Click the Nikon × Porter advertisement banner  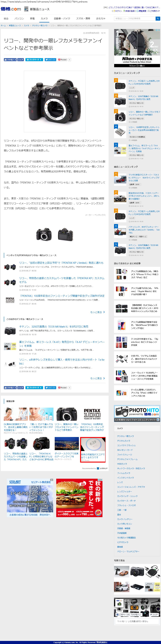(137, 48)
